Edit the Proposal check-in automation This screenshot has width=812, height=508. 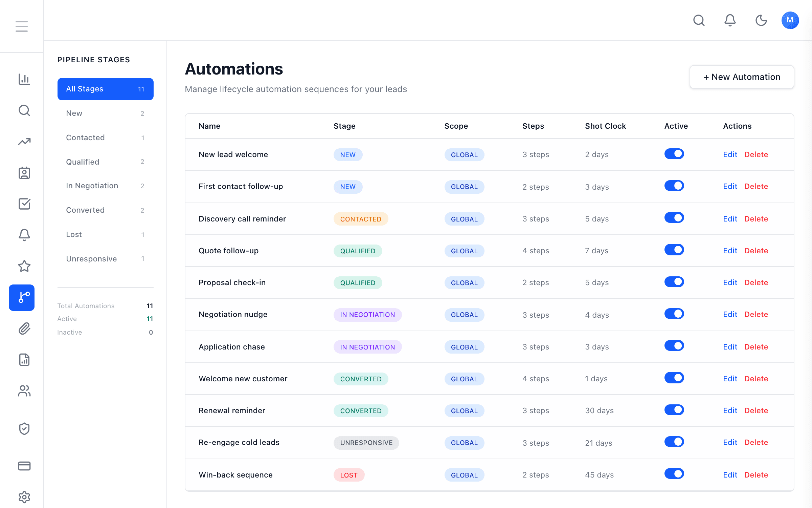(730, 282)
